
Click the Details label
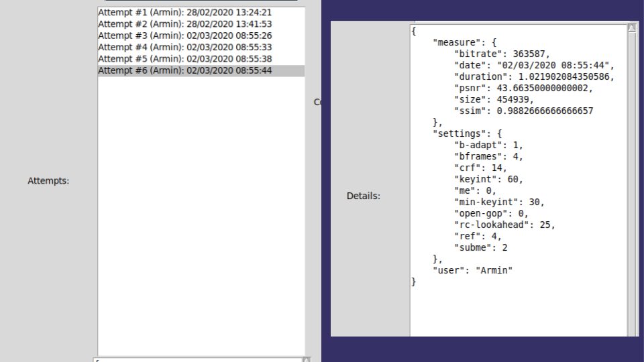[364, 196]
